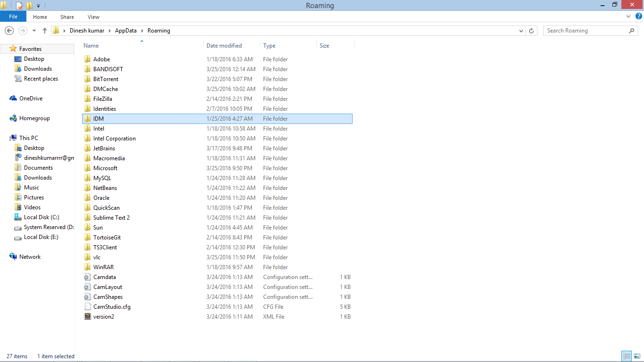Image resolution: width=644 pixels, height=362 pixels.
Task: Refresh the Roaming folder view
Action: (532, 31)
